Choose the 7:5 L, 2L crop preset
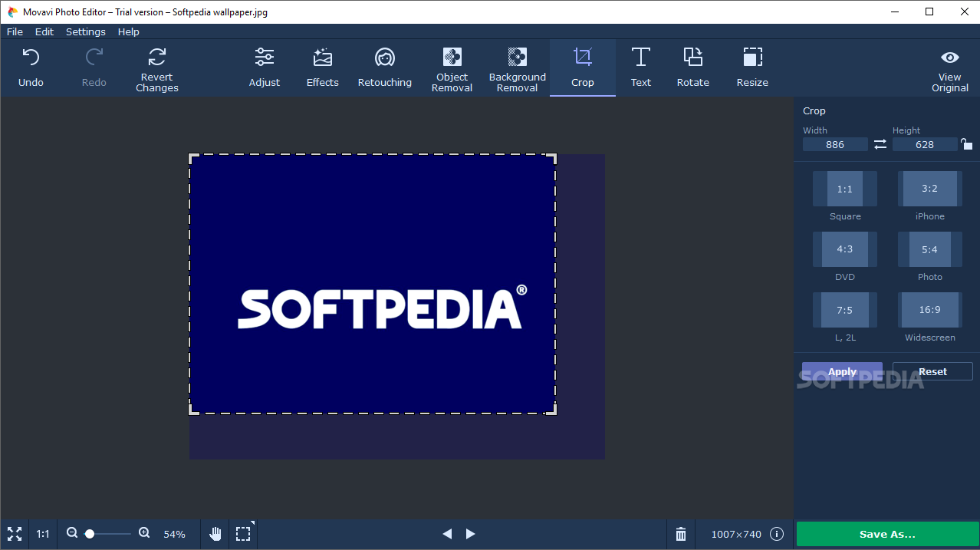 [x=845, y=310]
